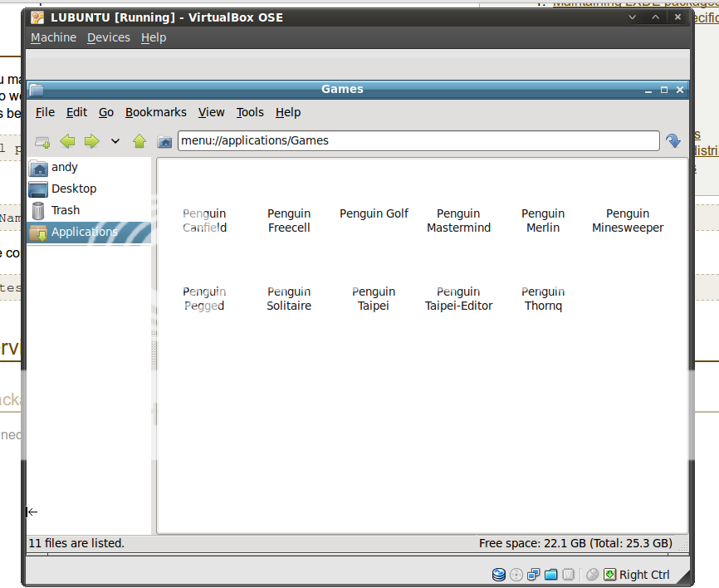This screenshot has width=719, height=588.
Task: Open the VirtualBox Devices menu
Action: pyautogui.click(x=108, y=37)
